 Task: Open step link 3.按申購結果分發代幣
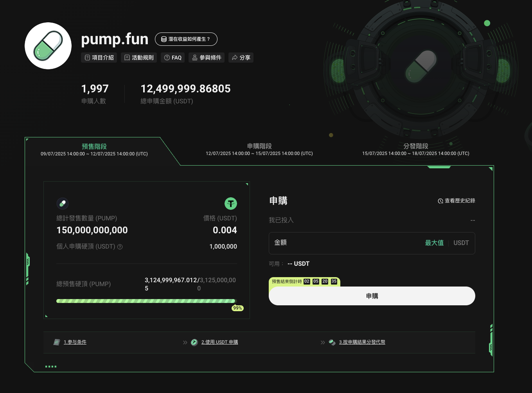[362, 342]
